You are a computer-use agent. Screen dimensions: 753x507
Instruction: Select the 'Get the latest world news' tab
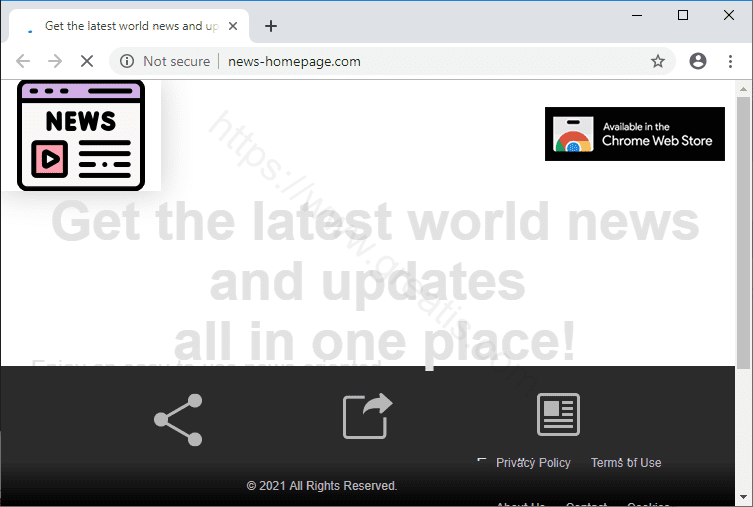coord(129,26)
